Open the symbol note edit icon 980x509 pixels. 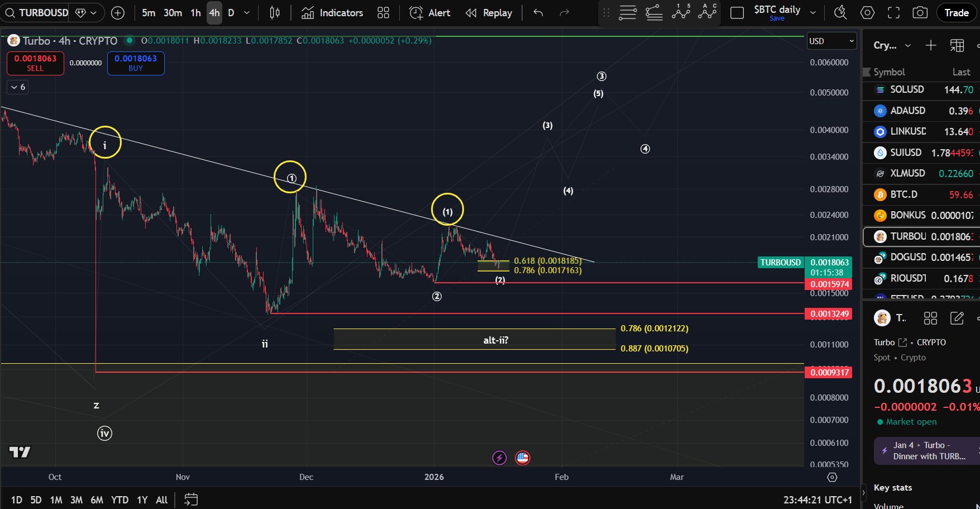click(957, 318)
